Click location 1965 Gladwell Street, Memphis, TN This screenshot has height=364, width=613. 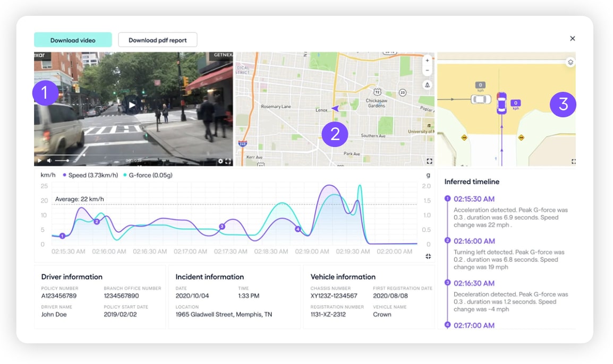pyautogui.click(x=224, y=315)
